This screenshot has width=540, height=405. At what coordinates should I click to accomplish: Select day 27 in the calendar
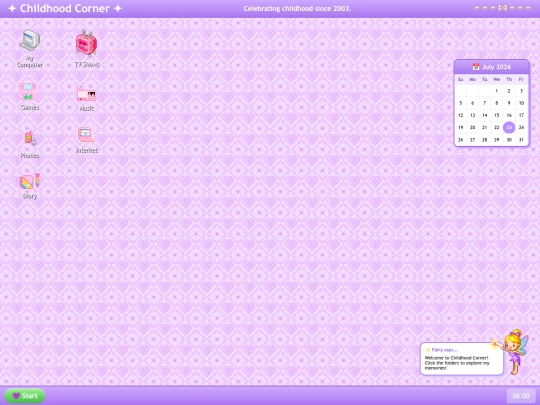(x=472, y=140)
